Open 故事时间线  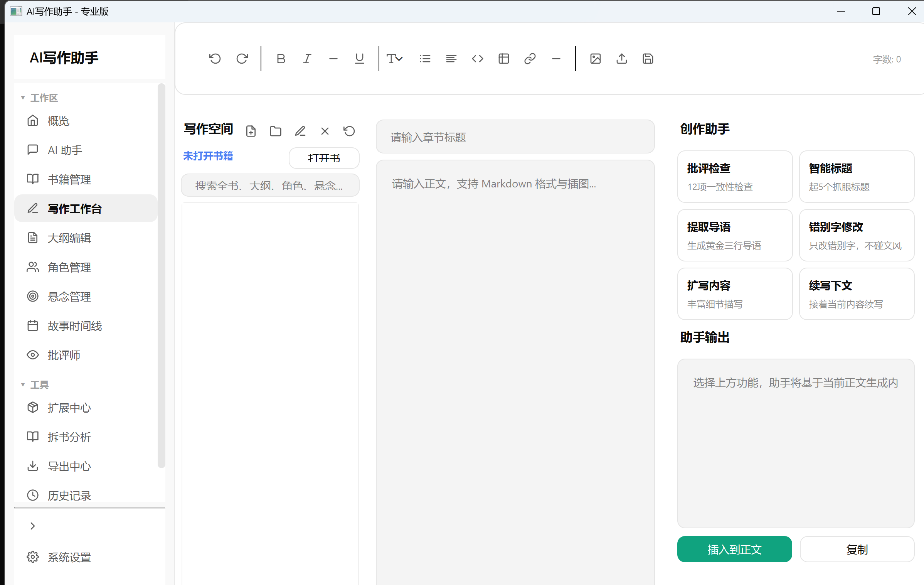(86, 326)
